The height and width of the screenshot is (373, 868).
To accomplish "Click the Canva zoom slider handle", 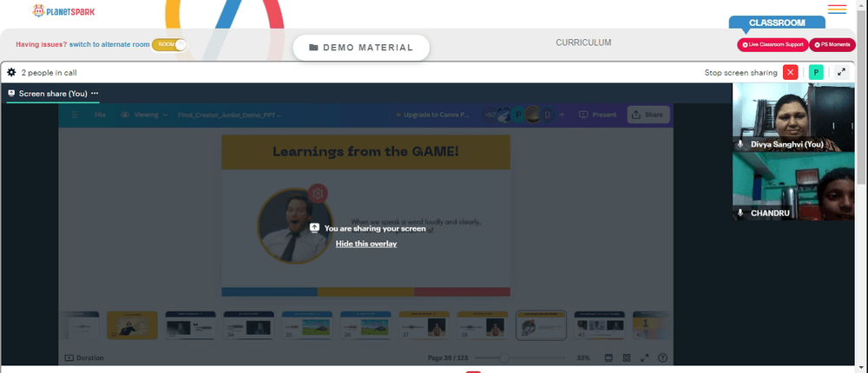I will (x=503, y=358).
